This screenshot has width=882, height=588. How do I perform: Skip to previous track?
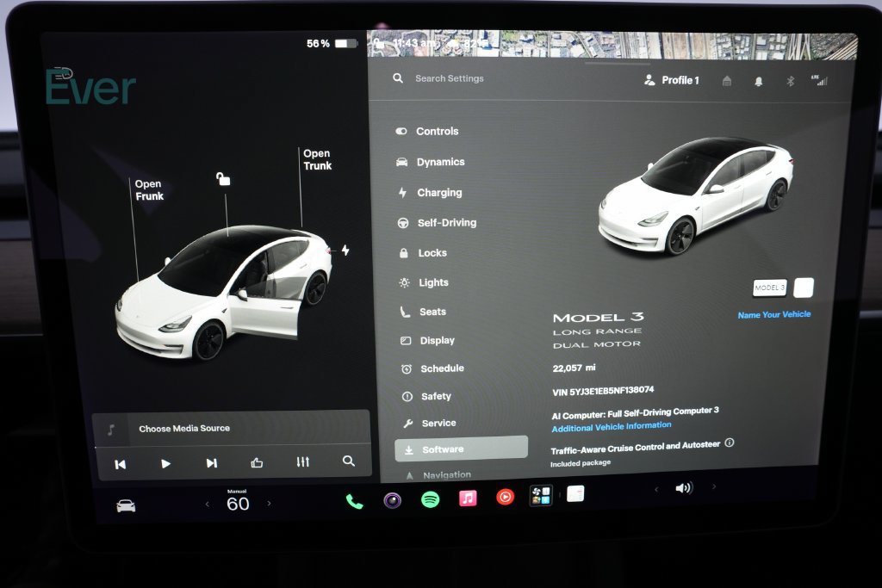pyautogui.click(x=121, y=464)
